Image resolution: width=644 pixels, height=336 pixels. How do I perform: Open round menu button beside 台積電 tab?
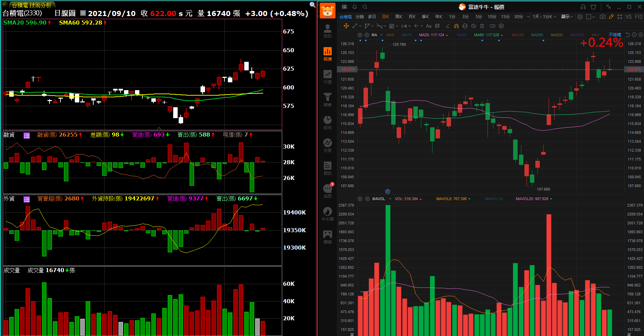click(5, 5)
